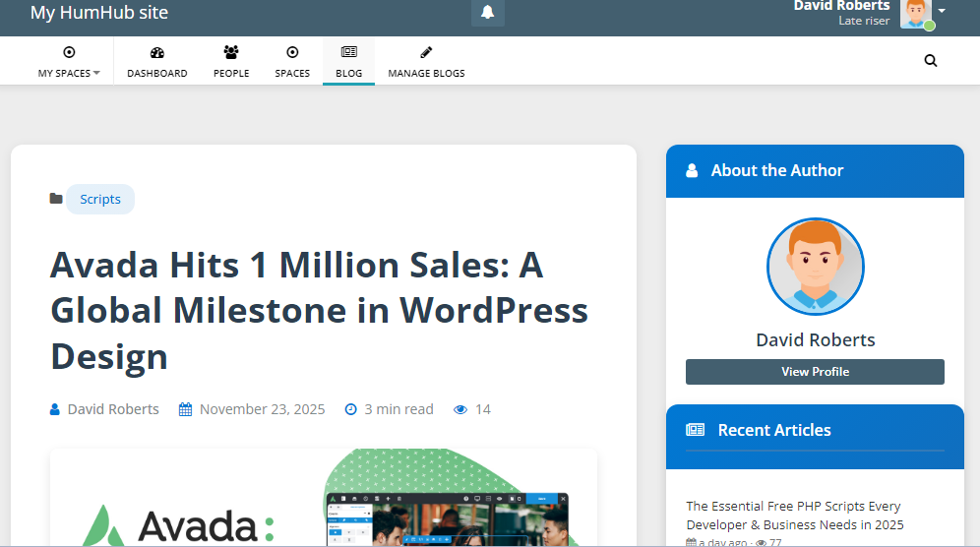Click the large author profile picture
980x547 pixels.
pyautogui.click(x=816, y=267)
